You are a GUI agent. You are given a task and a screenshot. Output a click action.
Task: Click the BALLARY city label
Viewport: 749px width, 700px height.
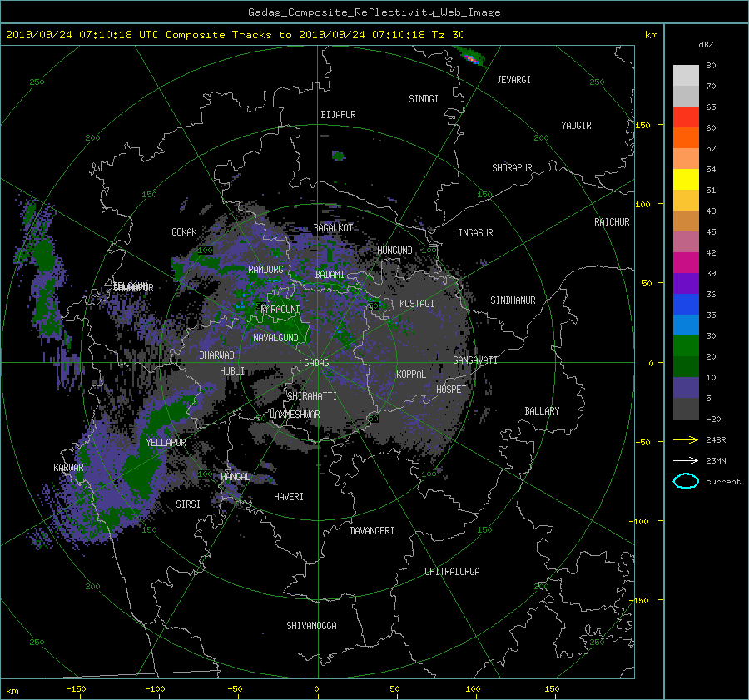click(x=542, y=411)
